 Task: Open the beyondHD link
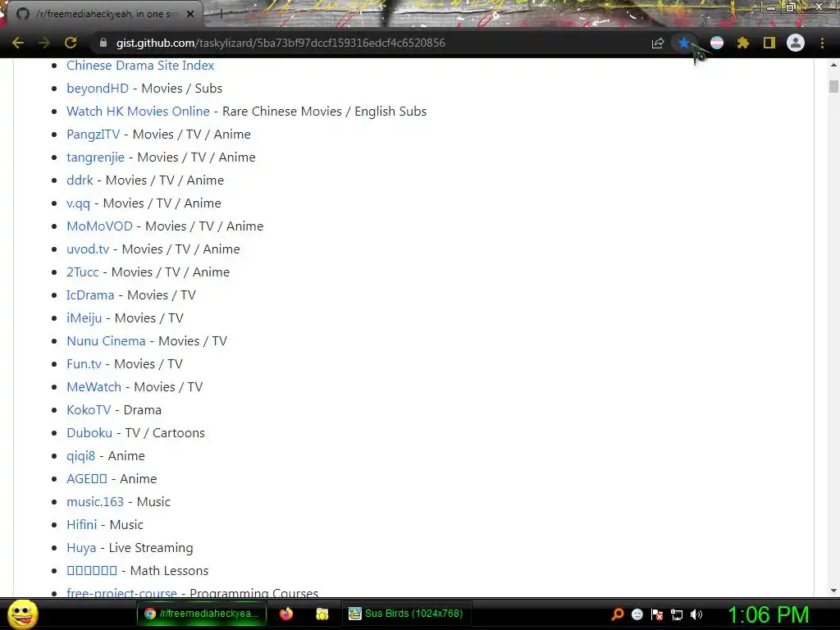[x=98, y=89]
